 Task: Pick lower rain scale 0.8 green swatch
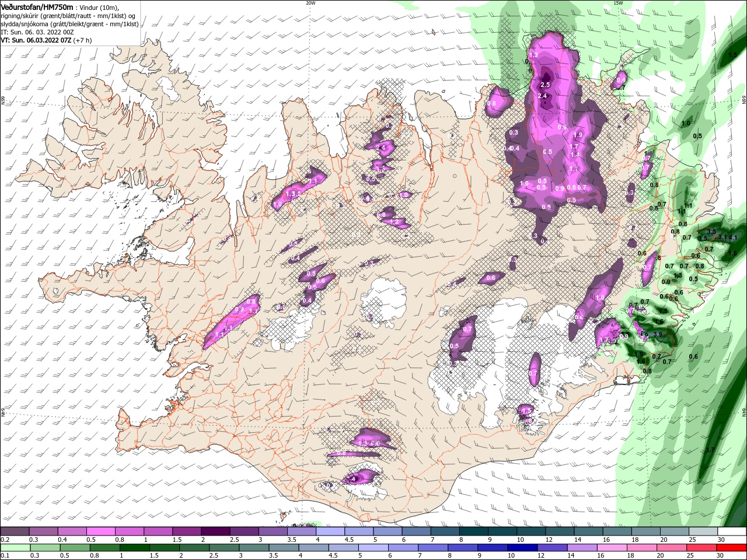[105, 548]
